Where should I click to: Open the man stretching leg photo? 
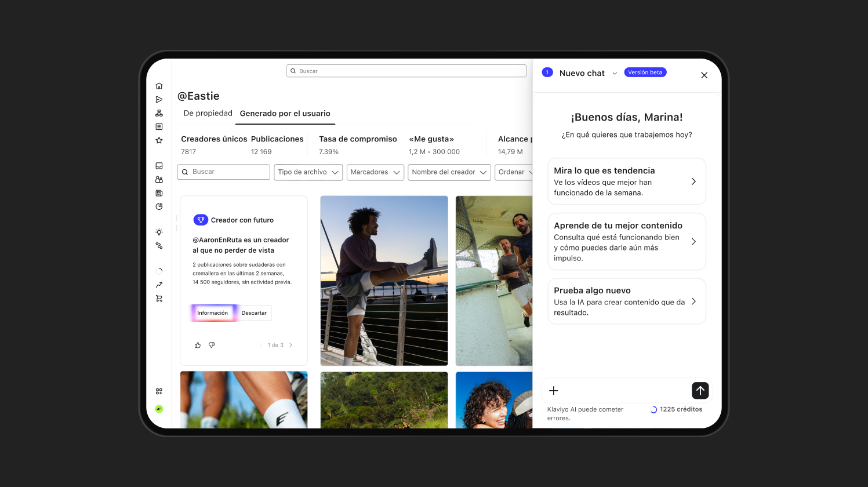[384, 281]
